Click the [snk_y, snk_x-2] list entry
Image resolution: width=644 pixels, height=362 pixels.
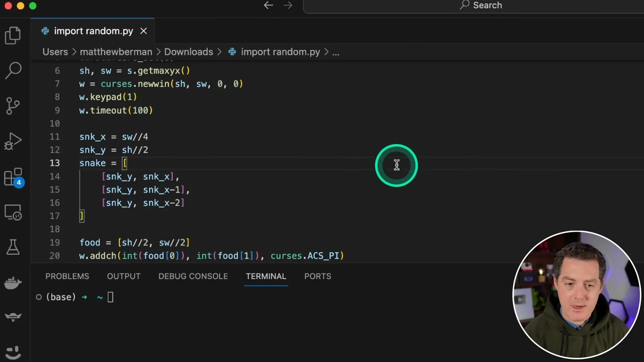click(143, 203)
